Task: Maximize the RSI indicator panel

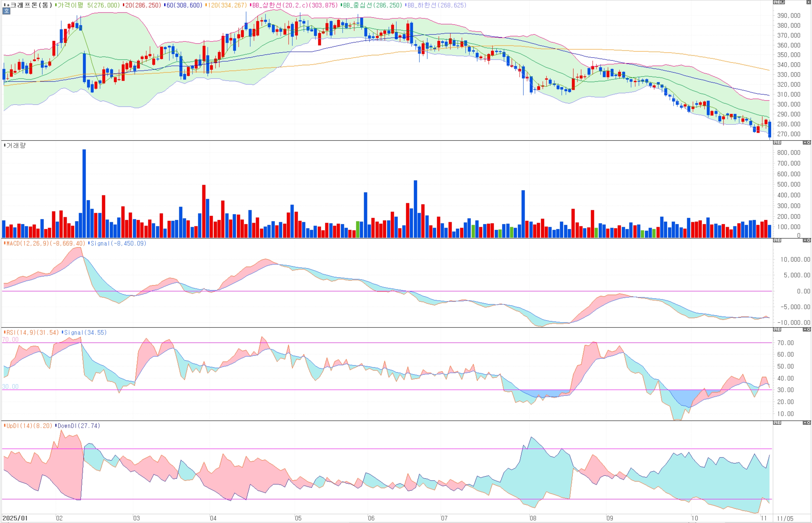Action: click(805, 329)
